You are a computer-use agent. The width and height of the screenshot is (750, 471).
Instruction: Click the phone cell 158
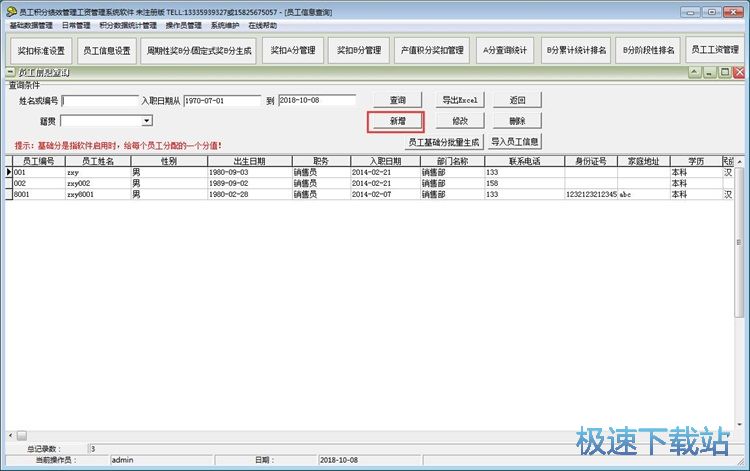[525, 183]
